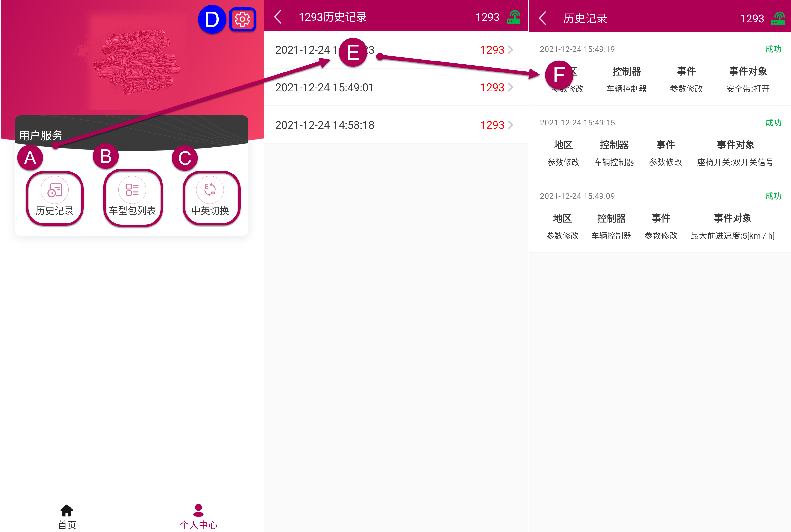Screen dimensions: 791x532
Task: Open the 2021-12-24 14:58:18 history record
Action: (324, 125)
